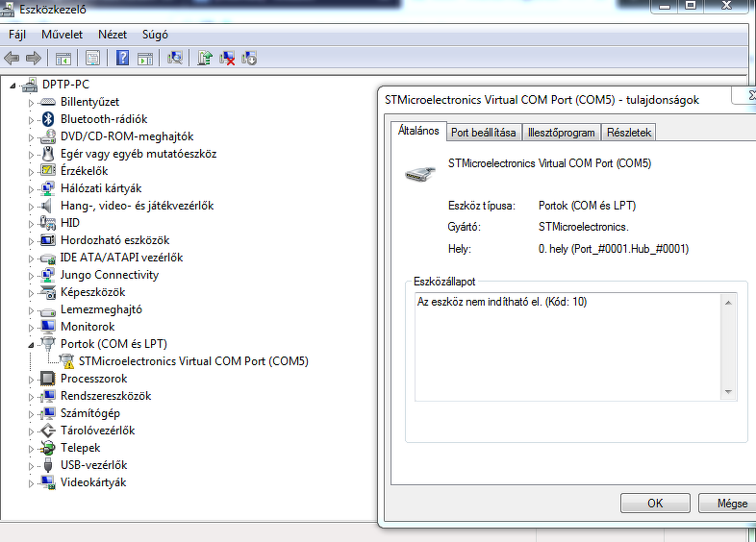Expand the Számítógép node

pos(31,414)
